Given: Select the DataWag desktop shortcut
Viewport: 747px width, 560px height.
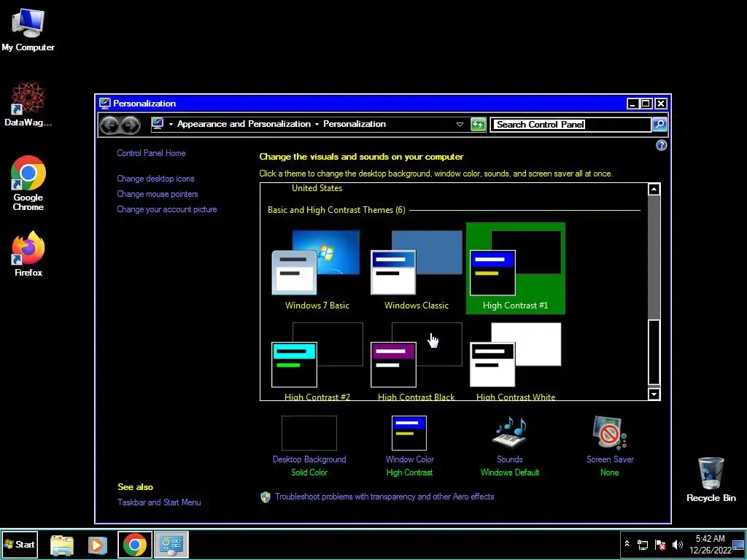Looking at the screenshot, I should coord(28,104).
